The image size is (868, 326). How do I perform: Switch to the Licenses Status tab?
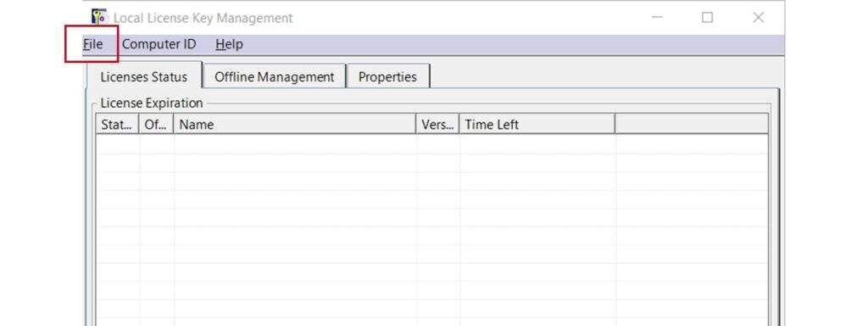tap(144, 76)
